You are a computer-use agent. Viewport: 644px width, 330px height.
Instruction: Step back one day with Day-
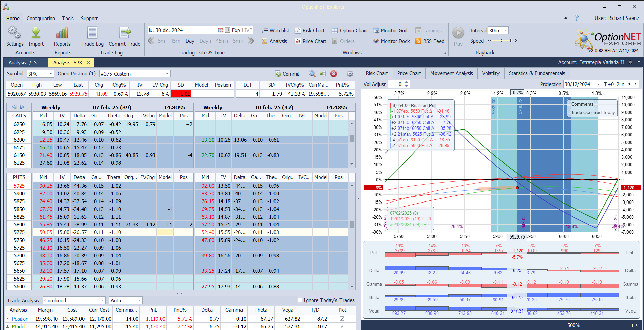coord(191,41)
